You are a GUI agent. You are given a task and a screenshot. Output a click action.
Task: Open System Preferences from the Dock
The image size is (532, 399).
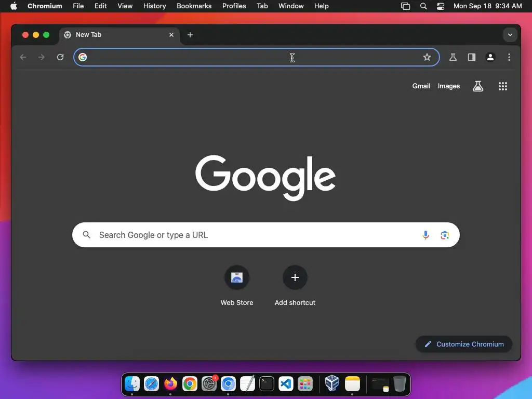(x=209, y=384)
